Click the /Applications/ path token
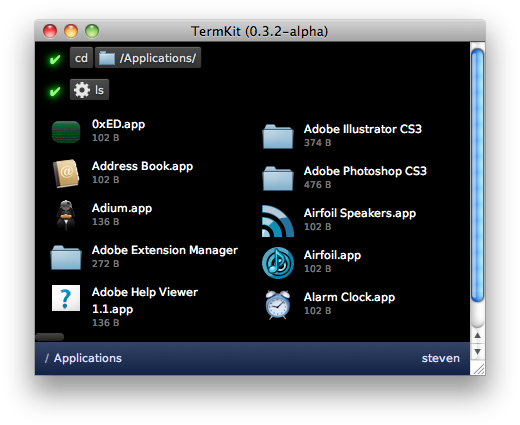This screenshot has width=520, height=425. pyautogui.click(x=148, y=58)
